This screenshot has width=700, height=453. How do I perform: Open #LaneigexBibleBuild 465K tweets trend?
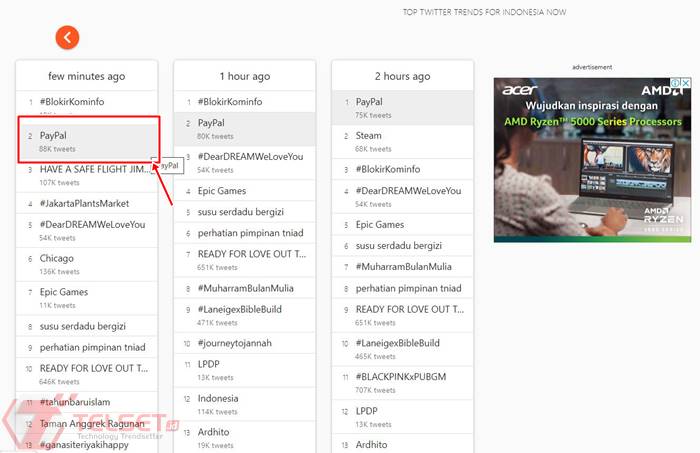point(403,349)
